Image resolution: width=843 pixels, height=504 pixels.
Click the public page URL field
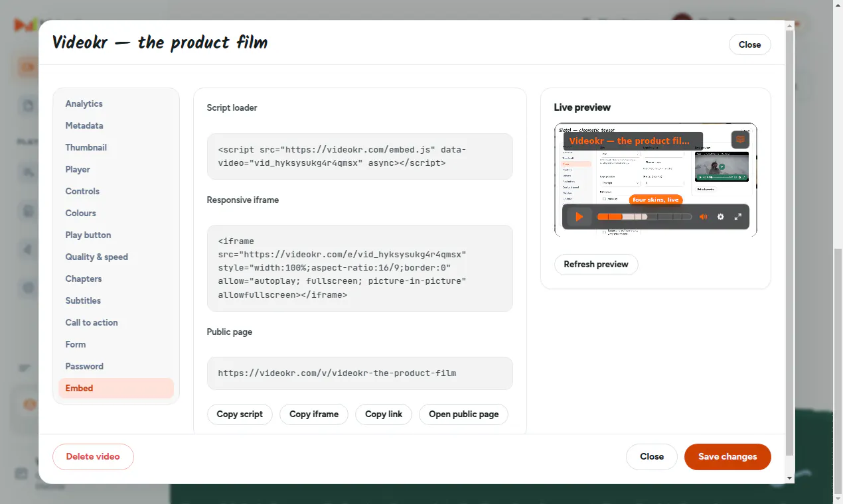[x=360, y=373]
